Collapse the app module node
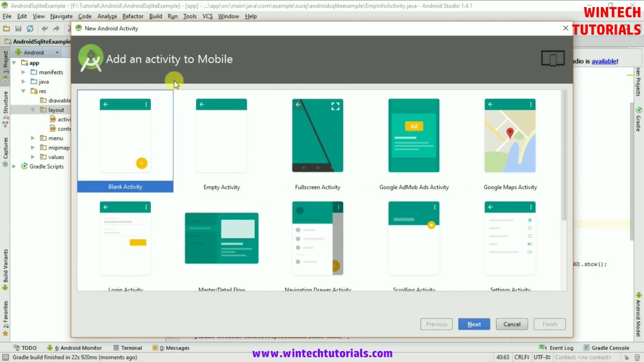 14,63
